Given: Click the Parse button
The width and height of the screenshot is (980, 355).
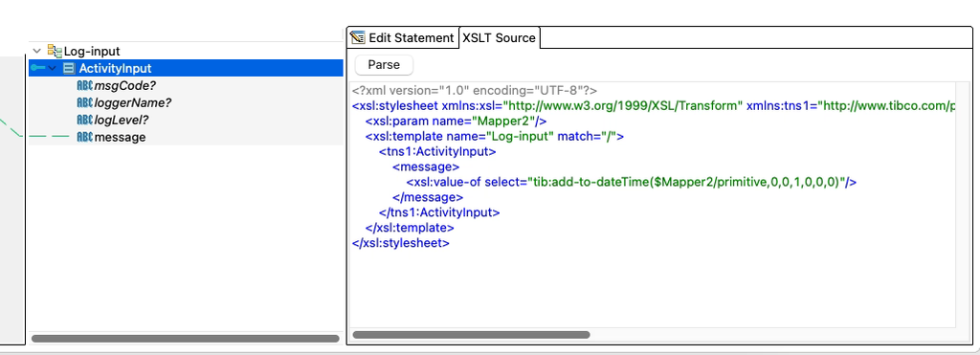Looking at the screenshot, I should (384, 65).
